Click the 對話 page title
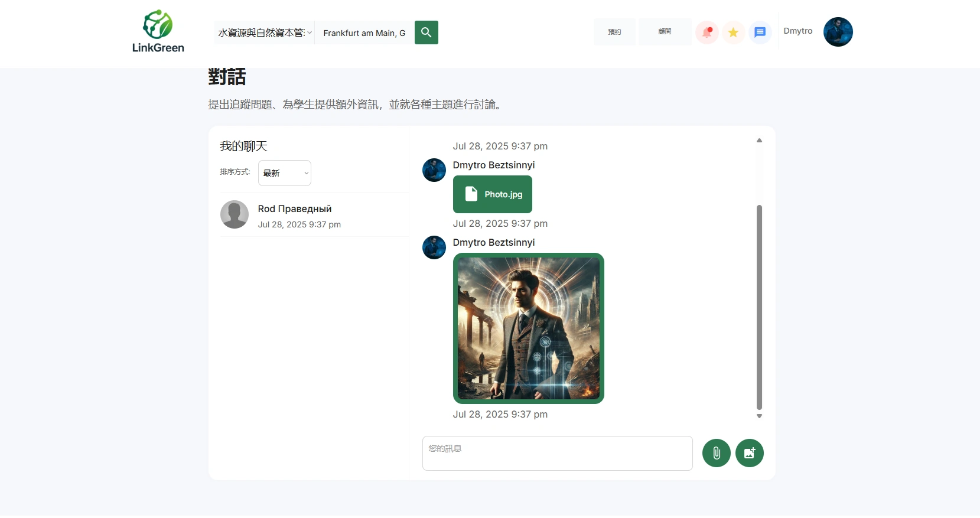The height and width of the screenshot is (518, 980). pyautogui.click(x=227, y=77)
